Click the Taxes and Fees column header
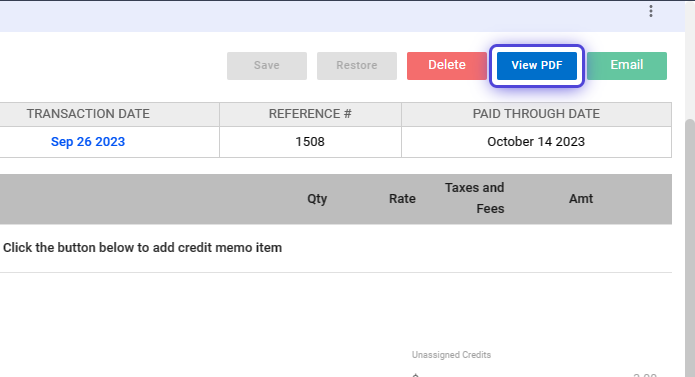This screenshot has width=695, height=377. (475, 198)
